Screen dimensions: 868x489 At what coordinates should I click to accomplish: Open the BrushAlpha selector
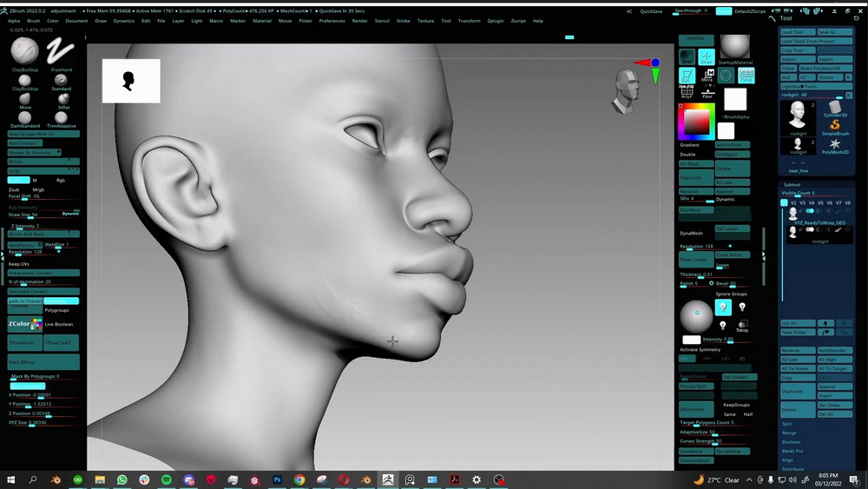tap(735, 100)
